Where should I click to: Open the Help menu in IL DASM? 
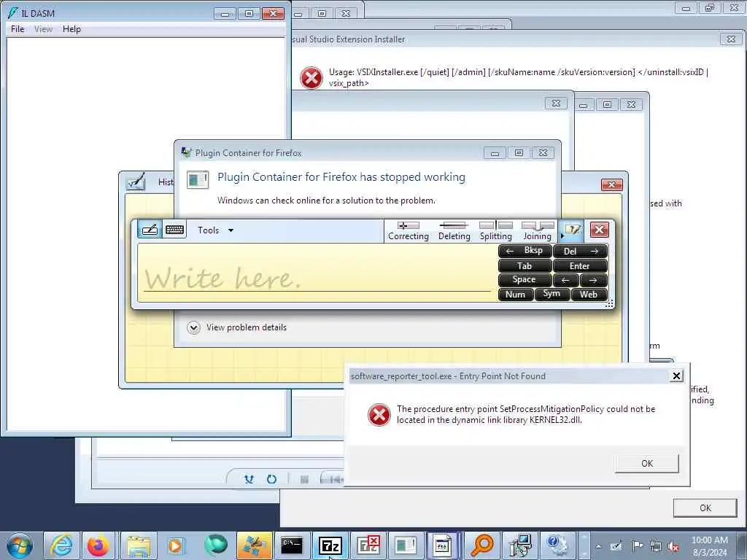point(72,29)
